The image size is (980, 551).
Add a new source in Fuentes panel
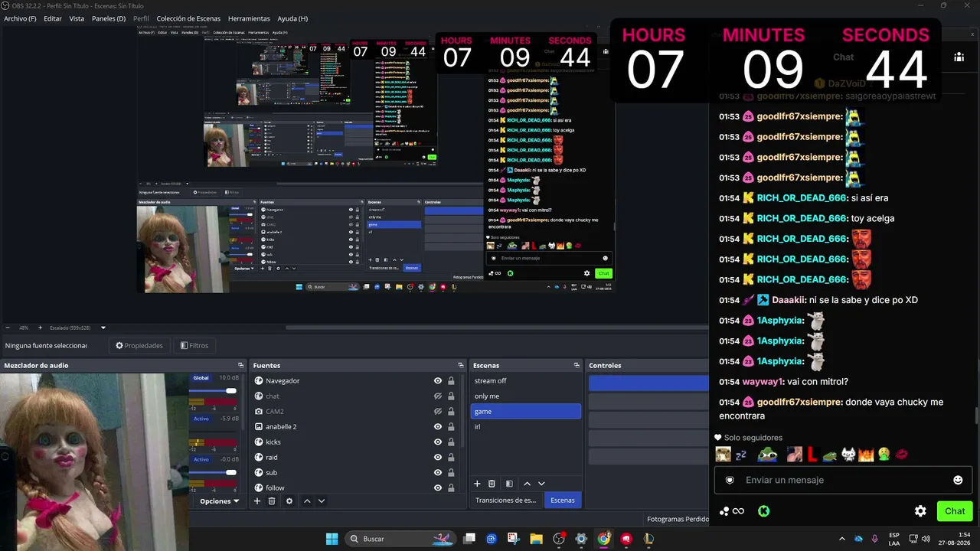257,501
